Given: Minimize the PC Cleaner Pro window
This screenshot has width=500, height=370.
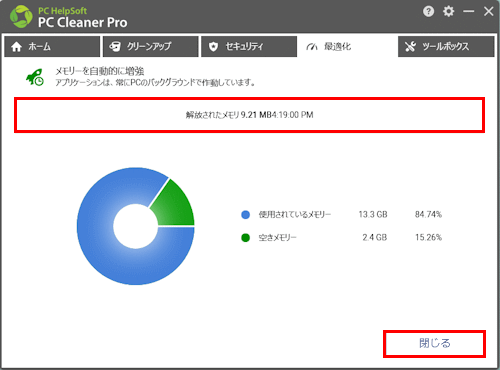Looking at the screenshot, I should (x=469, y=11).
